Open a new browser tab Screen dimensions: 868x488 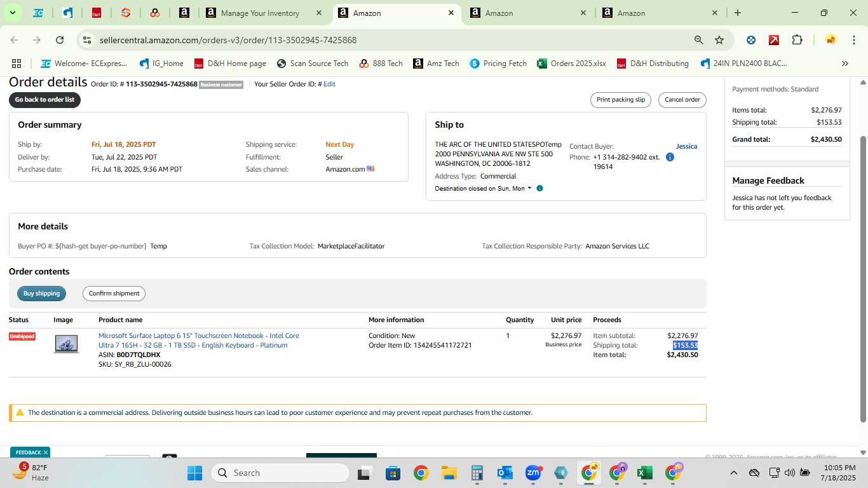tap(738, 13)
